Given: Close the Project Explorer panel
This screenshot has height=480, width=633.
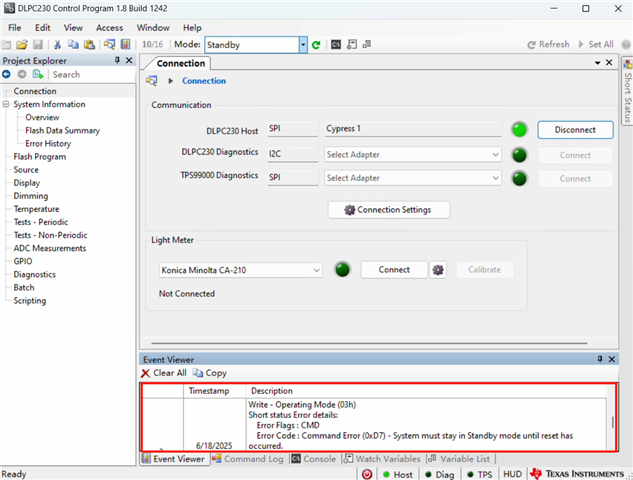Looking at the screenshot, I should [129, 60].
